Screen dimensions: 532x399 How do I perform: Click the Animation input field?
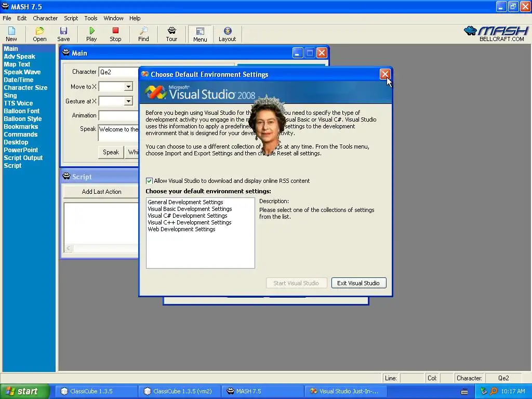pyautogui.click(x=118, y=116)
